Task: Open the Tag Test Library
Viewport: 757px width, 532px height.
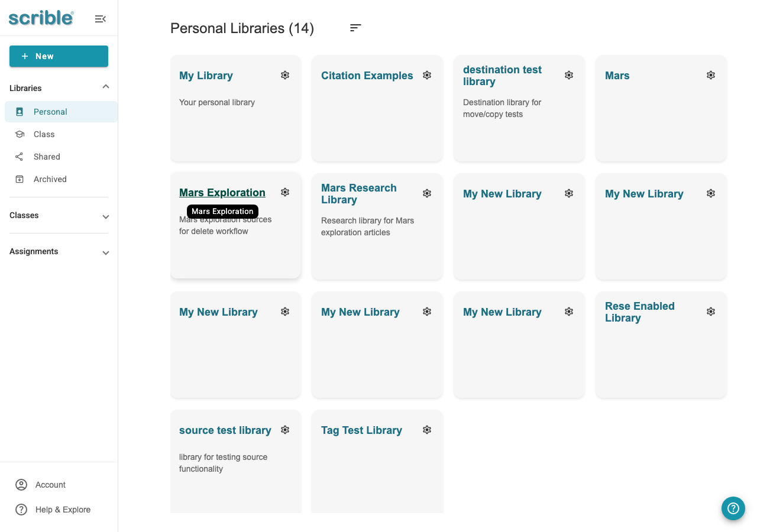Action: coord(361,430)
